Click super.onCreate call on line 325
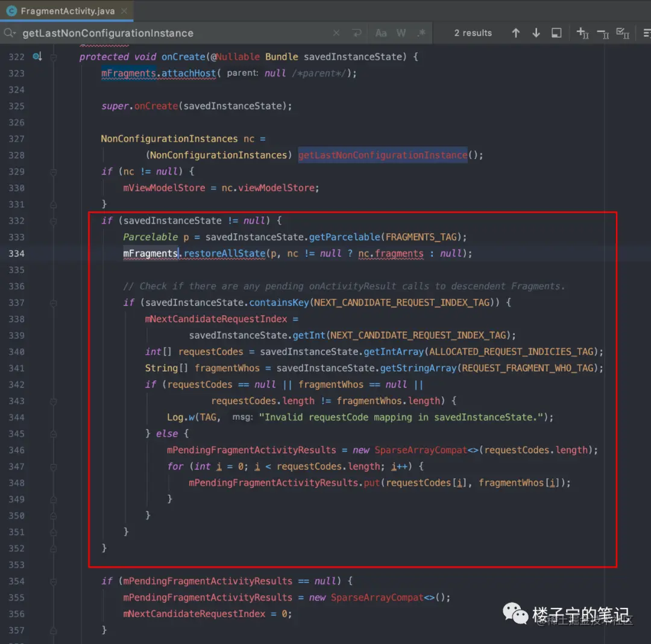This screenshot has height=644, width=651. (x=156, y=106)
